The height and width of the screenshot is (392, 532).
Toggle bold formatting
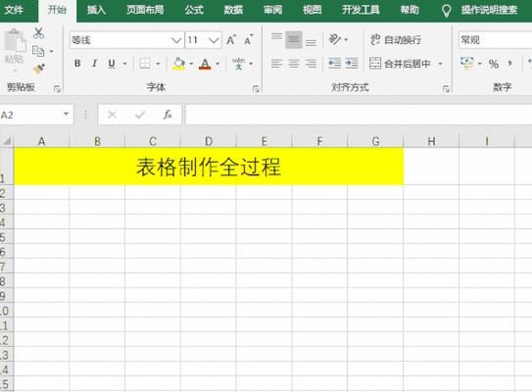click(x=77, y=64)
